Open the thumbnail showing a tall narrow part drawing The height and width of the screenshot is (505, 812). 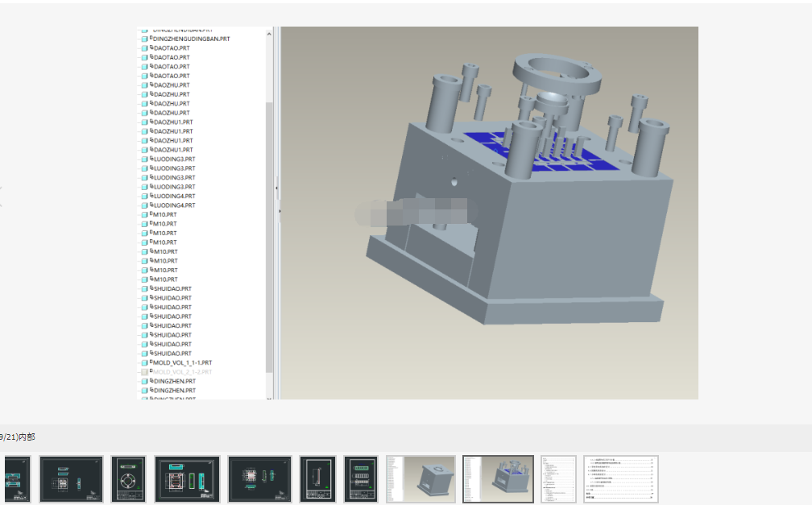point(318,479)
